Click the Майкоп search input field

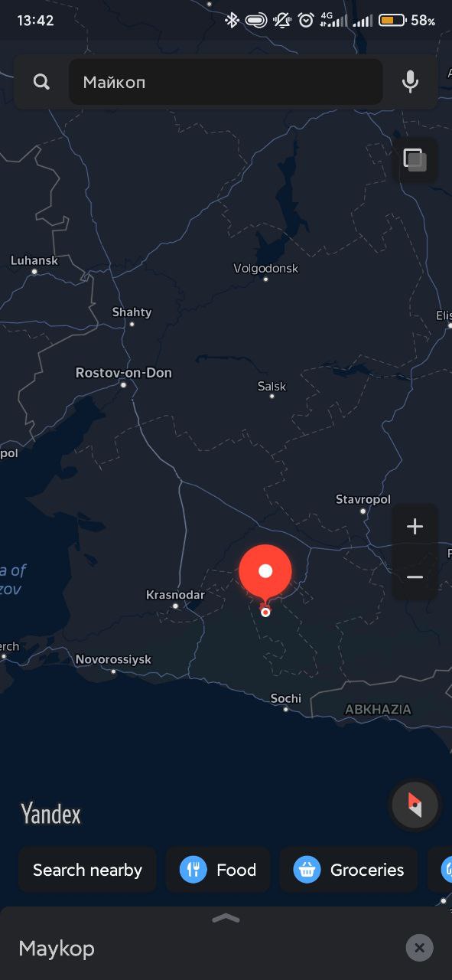click(226, 82)
